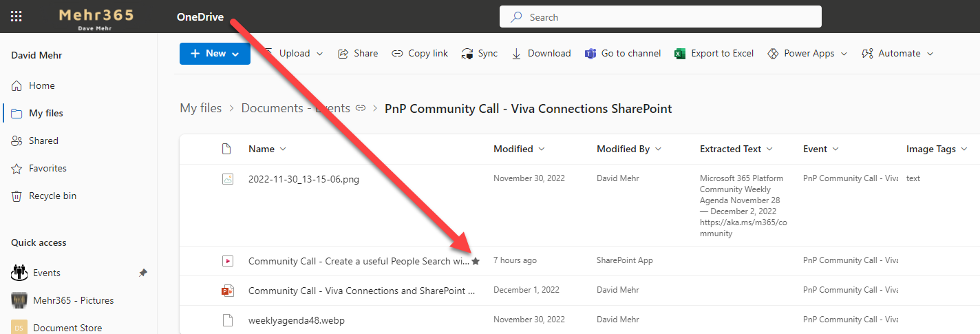Click Download in the toolbar
The image size is (980, 334).
541,53
